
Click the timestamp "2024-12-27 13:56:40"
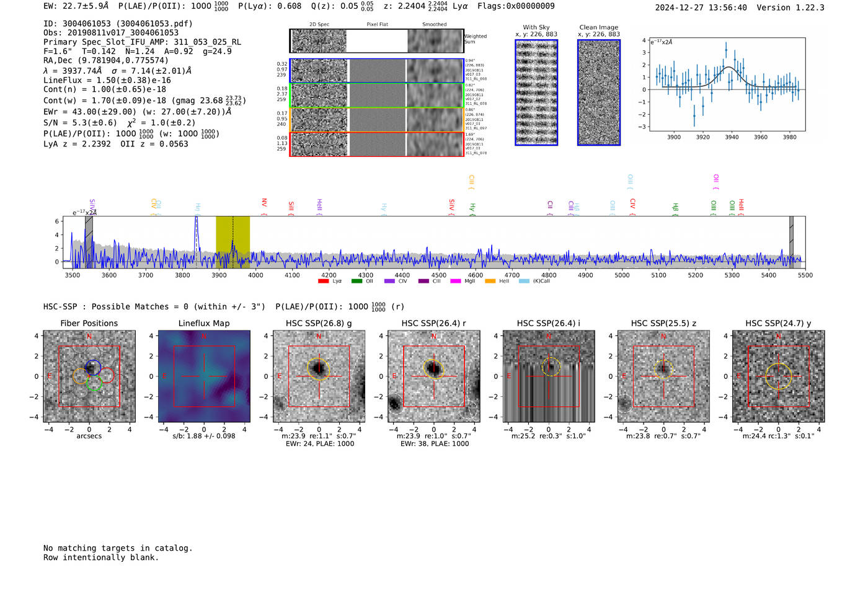(x=701, y=8)
